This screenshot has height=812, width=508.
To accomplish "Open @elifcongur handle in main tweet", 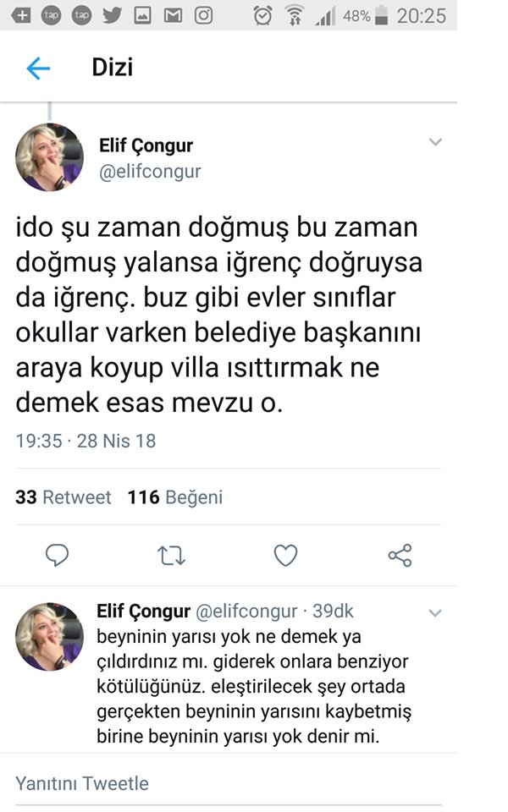I will (x=151, y=172).
